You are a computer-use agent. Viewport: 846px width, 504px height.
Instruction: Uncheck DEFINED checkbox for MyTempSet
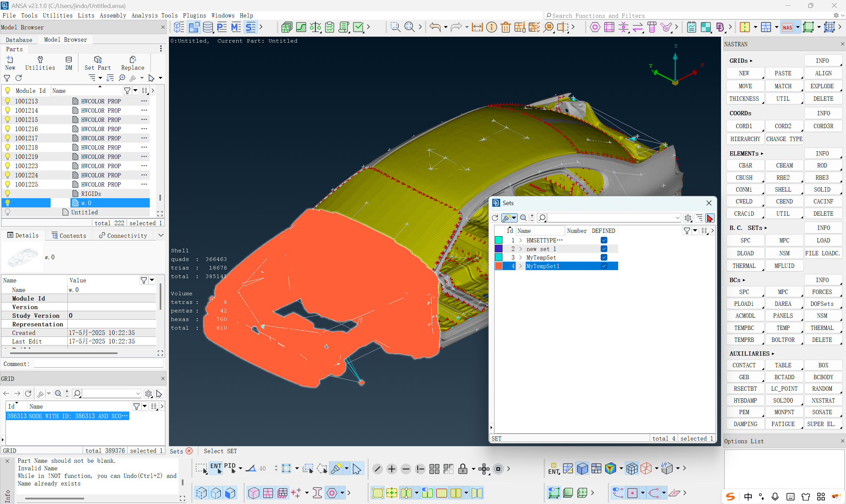(604, 257)
